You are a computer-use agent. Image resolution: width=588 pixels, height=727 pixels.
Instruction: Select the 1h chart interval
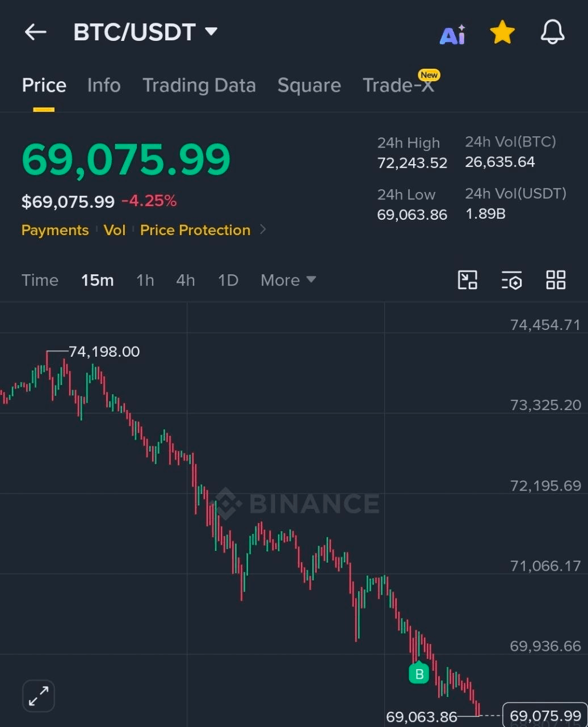click(x=145, y=280)
